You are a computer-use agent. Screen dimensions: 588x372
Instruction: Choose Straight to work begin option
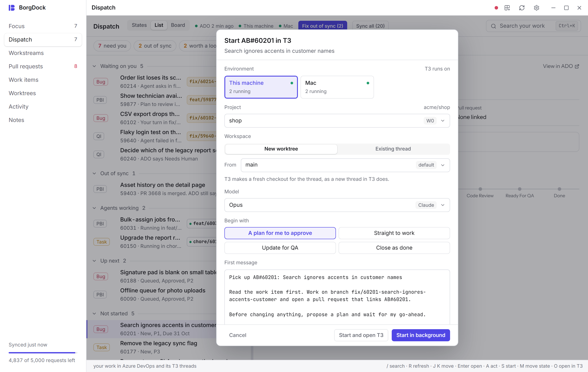pyautogui.click(x=394, y=233)
